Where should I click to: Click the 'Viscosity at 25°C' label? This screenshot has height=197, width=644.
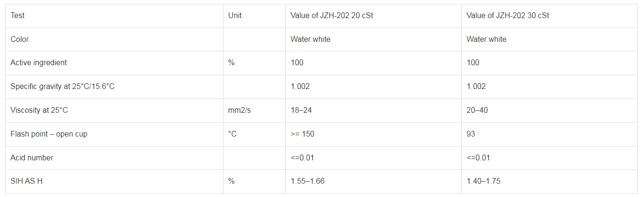pyautogui.click(x=39, y=110)
